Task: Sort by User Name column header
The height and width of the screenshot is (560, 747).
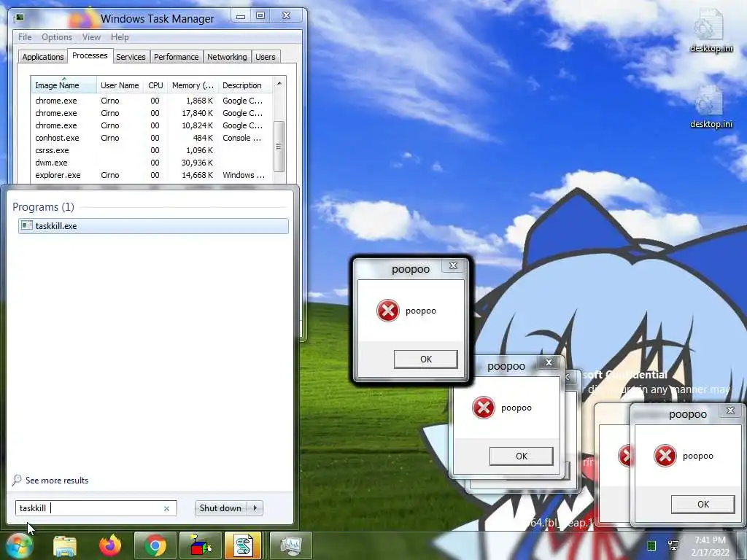Action: pos(120,85)
